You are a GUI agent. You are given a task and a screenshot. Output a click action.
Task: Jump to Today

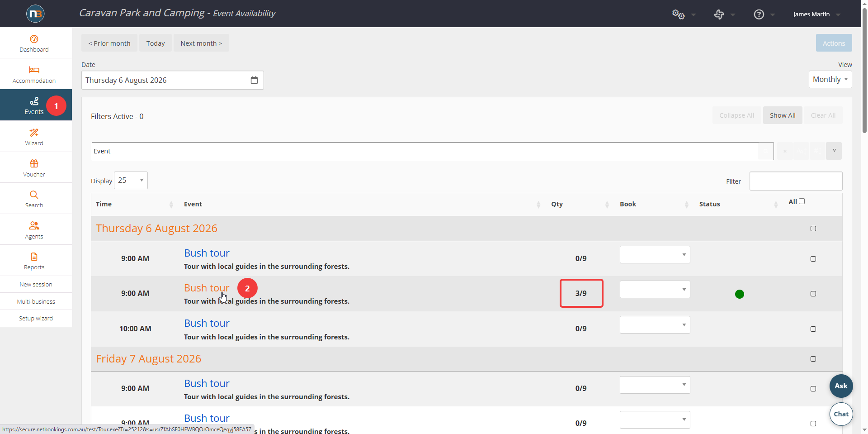coord(156,43)
